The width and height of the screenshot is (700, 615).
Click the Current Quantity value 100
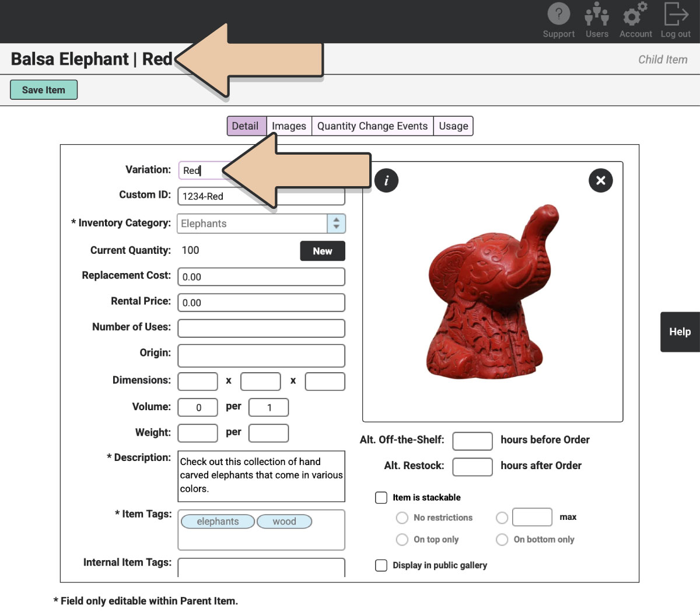tap(190, 250)
